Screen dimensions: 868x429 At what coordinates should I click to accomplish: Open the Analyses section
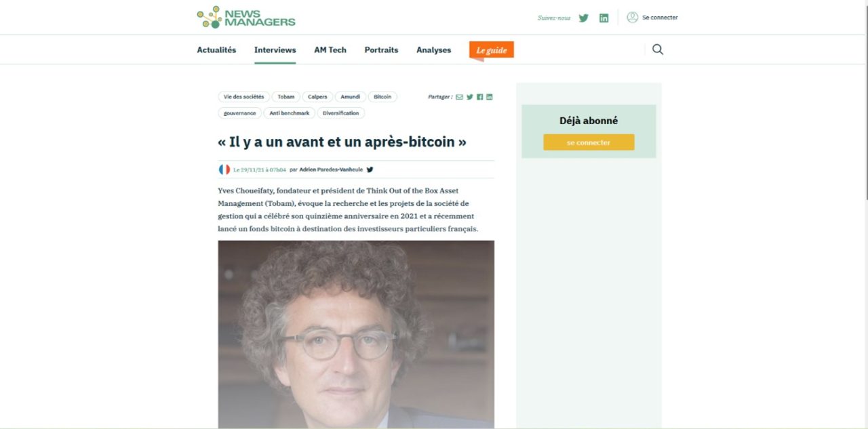(434, 50)
